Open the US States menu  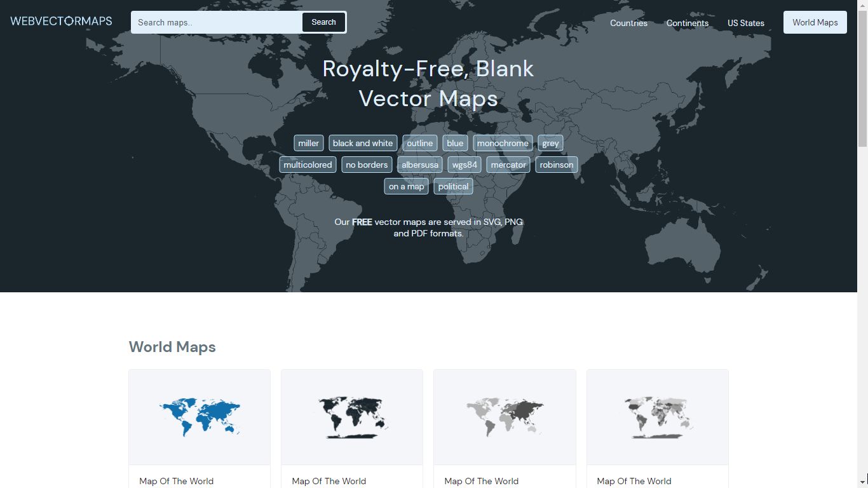pos(745,23)
